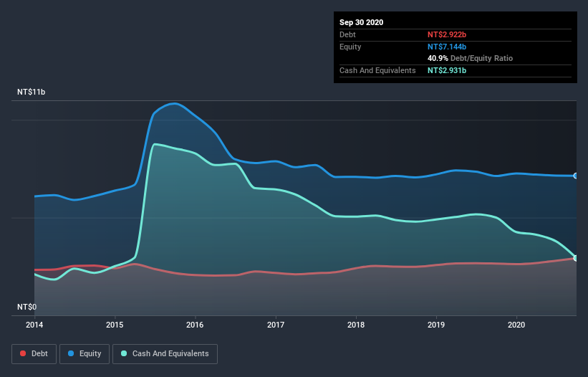Click the 2019 x-axis label
The image size is (588, 377).
pos(436,325)
